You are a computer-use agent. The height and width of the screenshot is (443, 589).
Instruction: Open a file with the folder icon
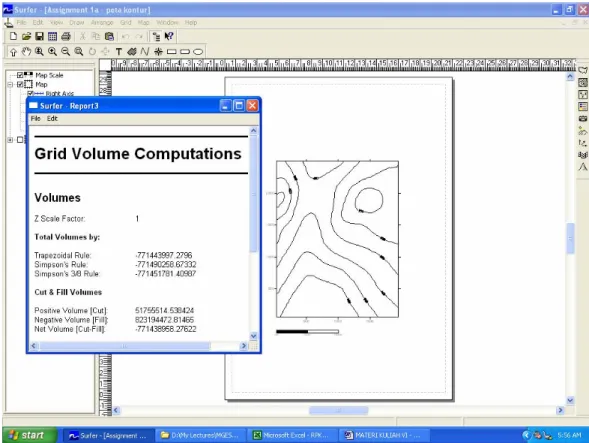[x=26, y=36]
